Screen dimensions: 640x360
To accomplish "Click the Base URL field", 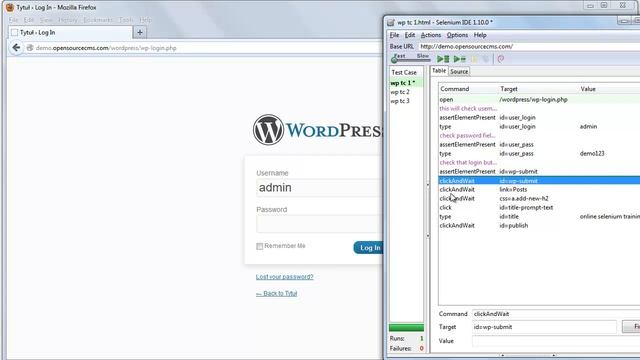I will point(529,47).
